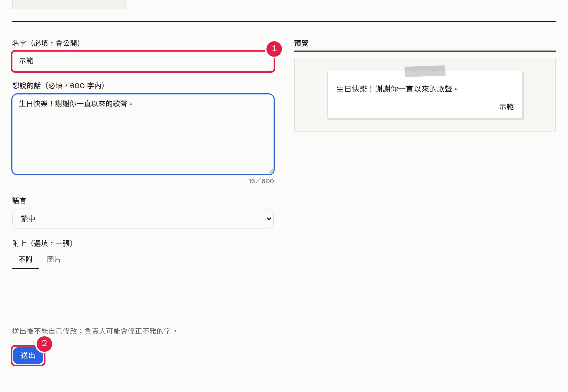Click the 想說的話（必填，600 字內） label
The height and width of the screenshot is (392, 568).
pos(59,86)
